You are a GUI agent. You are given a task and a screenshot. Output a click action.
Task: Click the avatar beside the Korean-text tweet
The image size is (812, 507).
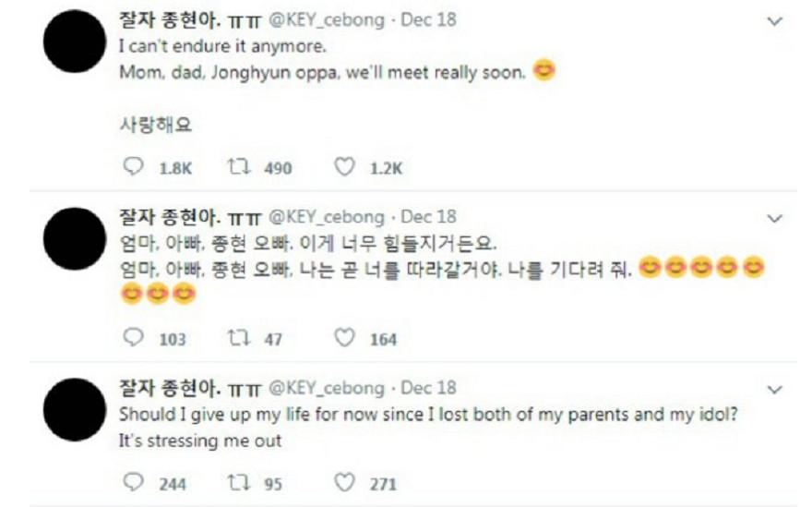[75, 239]
